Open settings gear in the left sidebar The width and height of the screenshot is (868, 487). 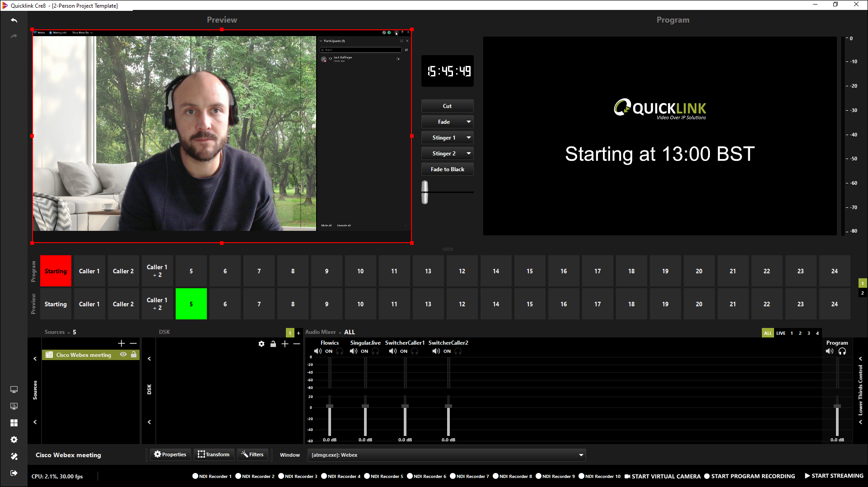pos(14,440)
